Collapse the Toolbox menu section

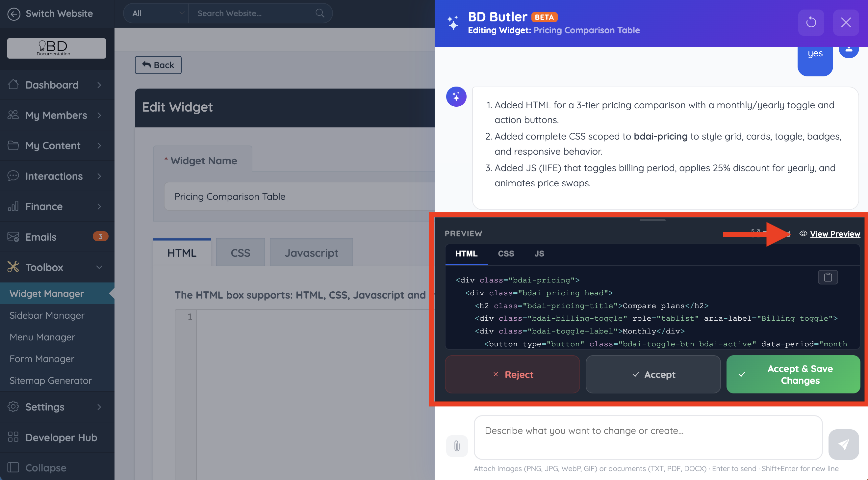pos(99,267)
